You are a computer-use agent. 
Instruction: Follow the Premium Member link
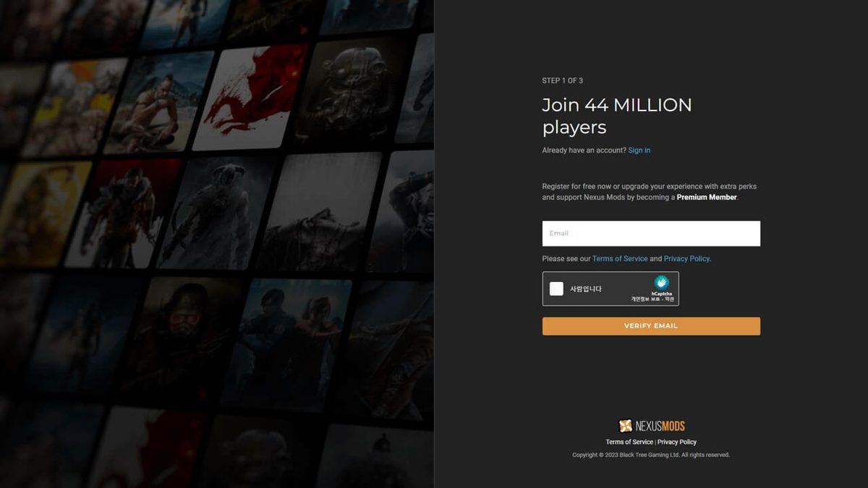click(x=707, y=197)
